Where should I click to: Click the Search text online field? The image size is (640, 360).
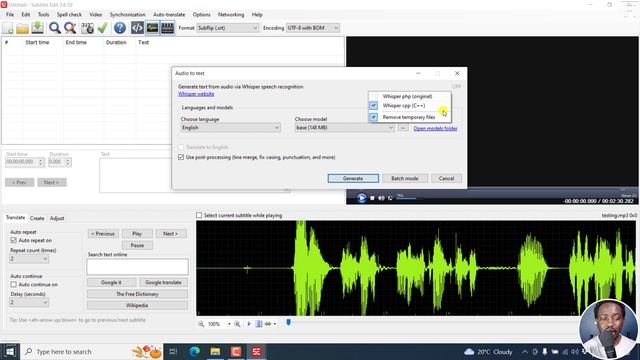(x=138, y=267)
